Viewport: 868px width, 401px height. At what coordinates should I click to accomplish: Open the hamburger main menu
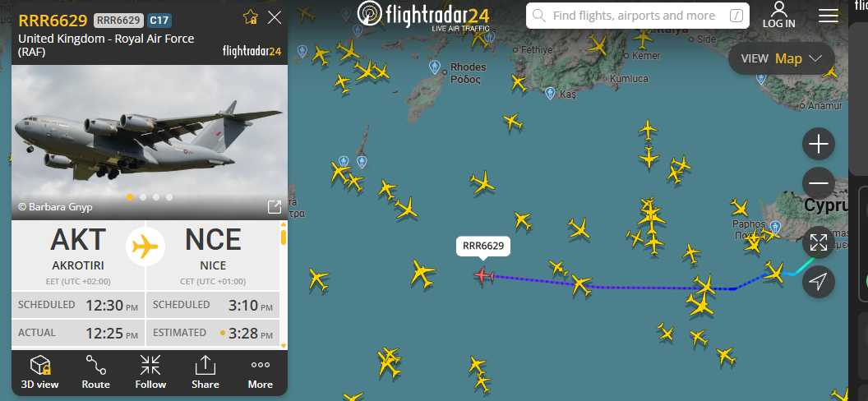click(829, 16)
